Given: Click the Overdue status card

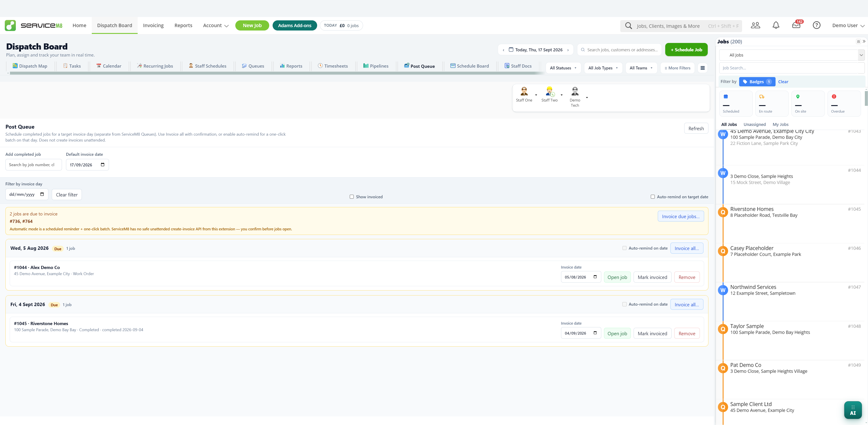Looking at the screenshot, I should (x=844, y=104).
